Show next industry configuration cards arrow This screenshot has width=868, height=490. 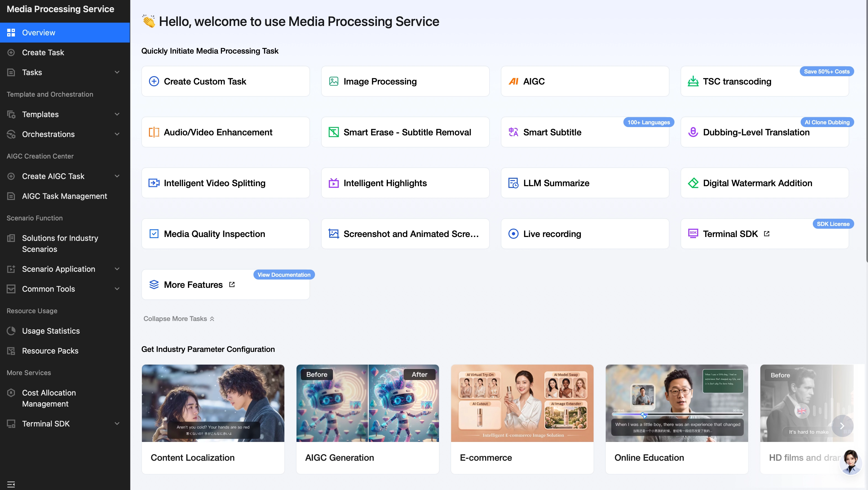point(842,426)
